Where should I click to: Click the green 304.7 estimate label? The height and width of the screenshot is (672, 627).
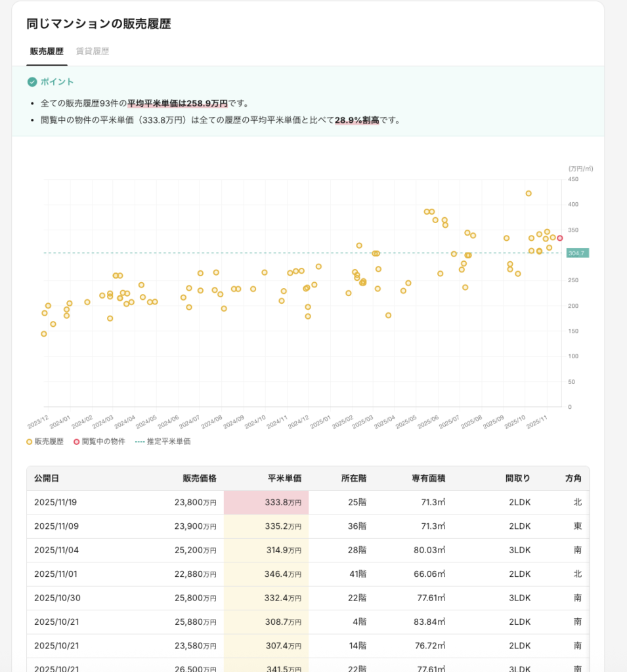click(577, 253)
